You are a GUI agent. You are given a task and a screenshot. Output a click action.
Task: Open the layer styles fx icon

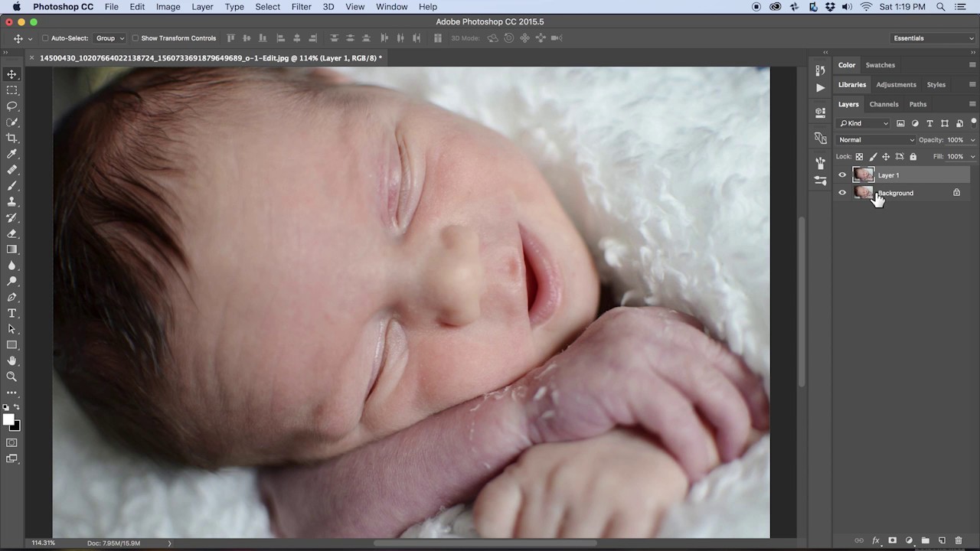pos(876,541)
